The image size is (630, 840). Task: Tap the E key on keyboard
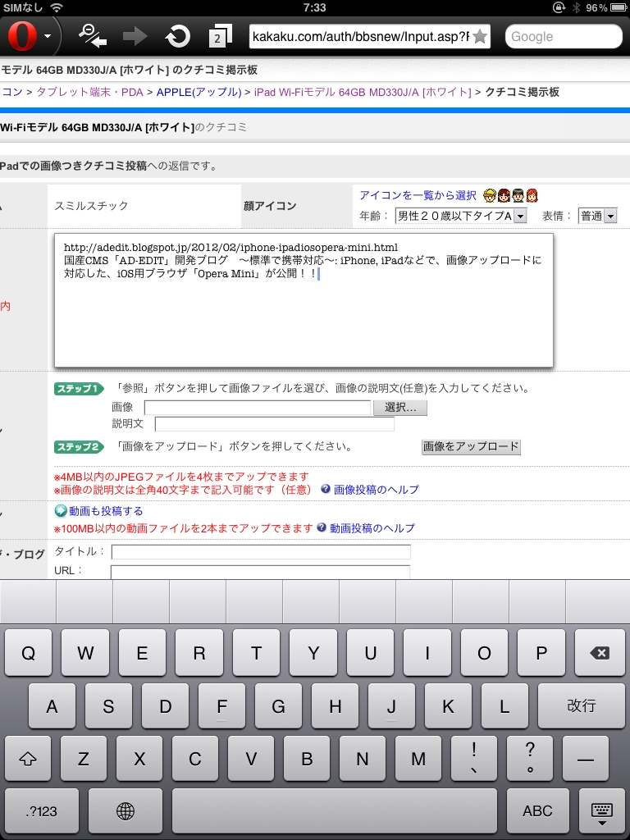coord(142,652)
